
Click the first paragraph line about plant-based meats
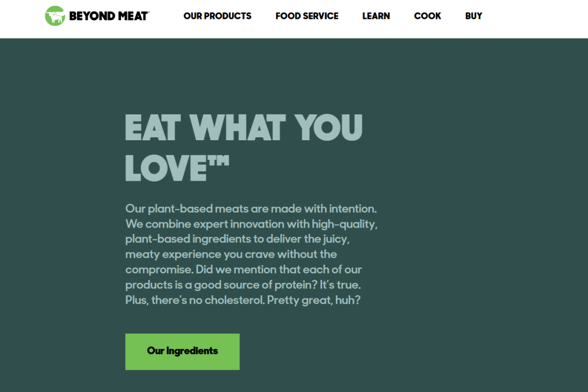251,209
